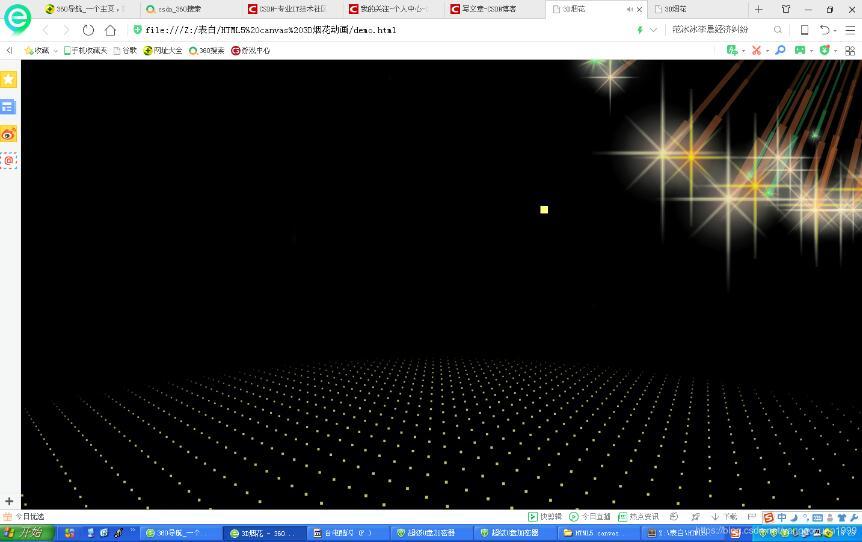Click the back navigation arrow
The image size is (862, 542).
[45, 30]
